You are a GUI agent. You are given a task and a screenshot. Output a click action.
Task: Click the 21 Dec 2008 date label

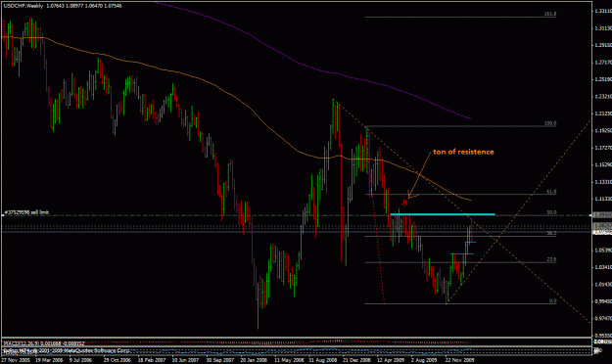tap(356, 360)
